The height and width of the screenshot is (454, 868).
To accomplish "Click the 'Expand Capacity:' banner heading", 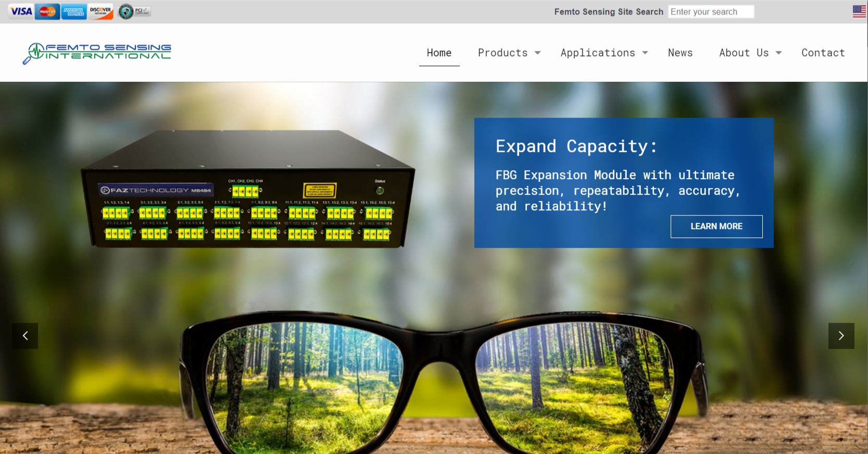I will click(x=576, y=146).
